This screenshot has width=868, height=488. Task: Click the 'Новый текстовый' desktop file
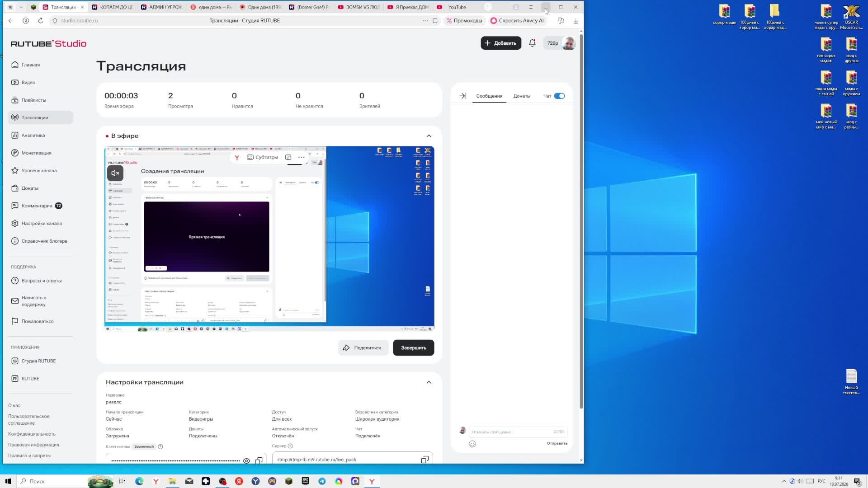851,382
